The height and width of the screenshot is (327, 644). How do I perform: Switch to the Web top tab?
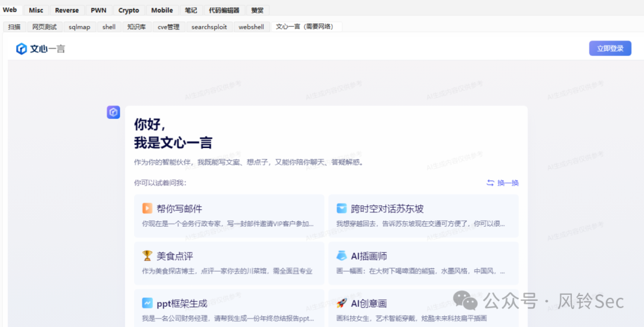[10, 10]
